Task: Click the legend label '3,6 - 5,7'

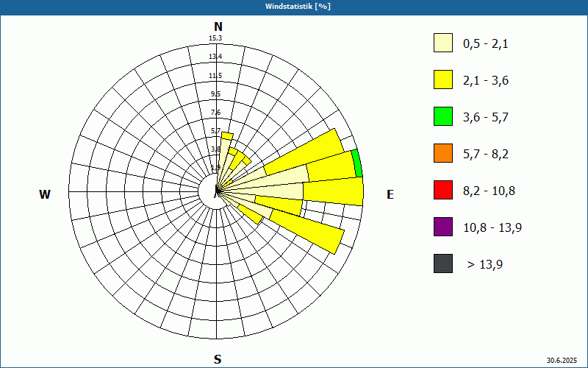Action: [x=486, y=118]
